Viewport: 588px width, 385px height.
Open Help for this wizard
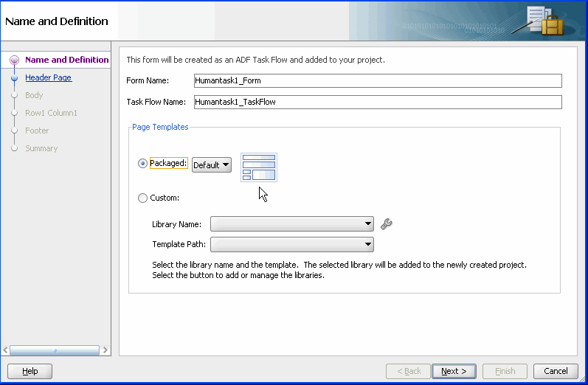(x=30, y=371)
